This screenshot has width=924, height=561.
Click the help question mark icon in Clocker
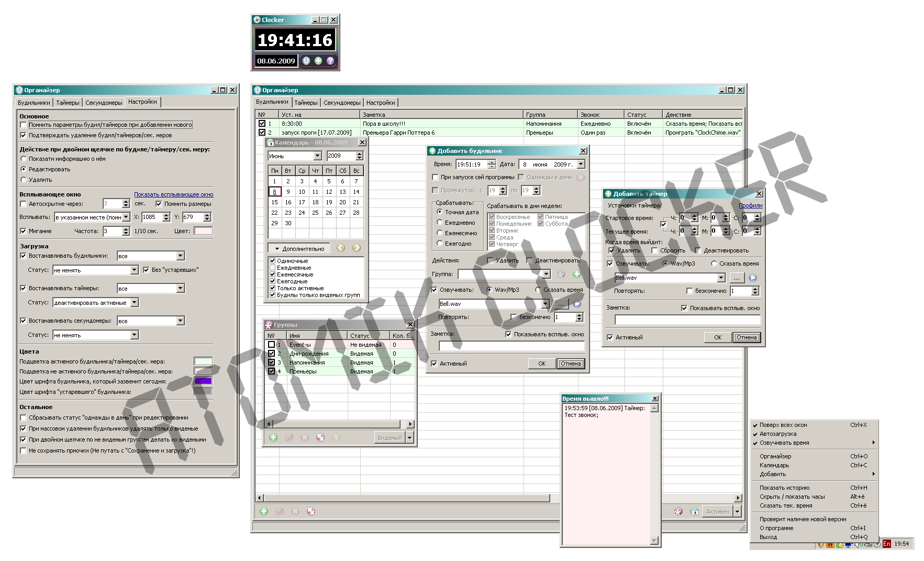click(330, 61)
